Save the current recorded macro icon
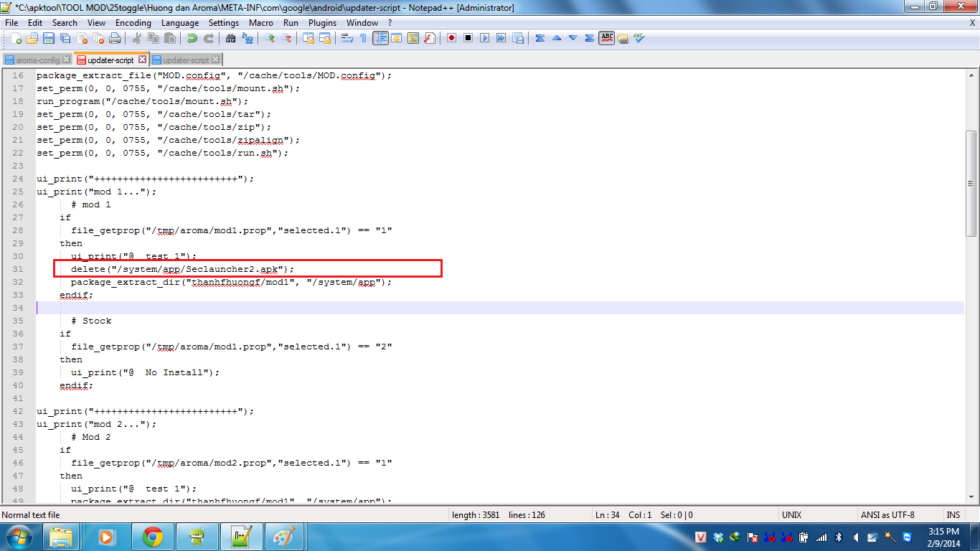Viewport: 980px width, 551px height. (517, 38)
